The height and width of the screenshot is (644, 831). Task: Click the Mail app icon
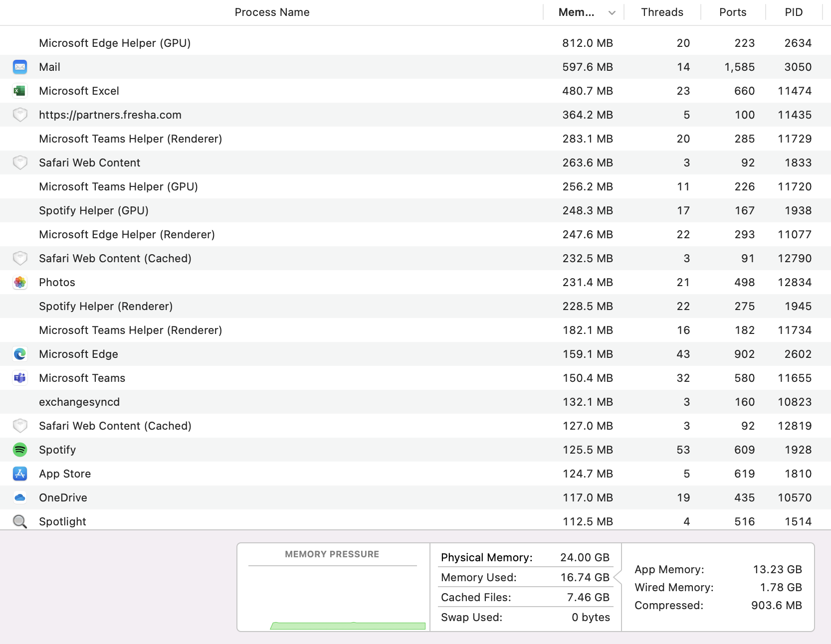pos(20,67)
